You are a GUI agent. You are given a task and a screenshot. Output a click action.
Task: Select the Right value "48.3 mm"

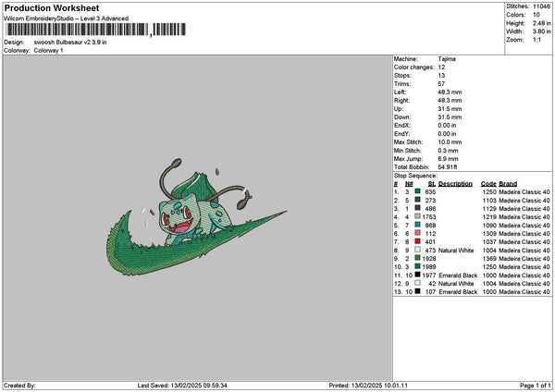(x=450, y=101)
